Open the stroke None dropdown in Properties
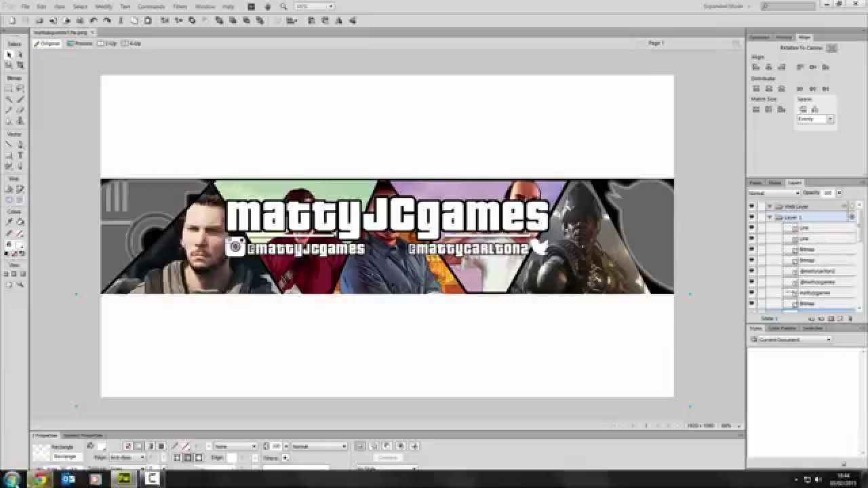The image size is (868, 488). (235, 447)
